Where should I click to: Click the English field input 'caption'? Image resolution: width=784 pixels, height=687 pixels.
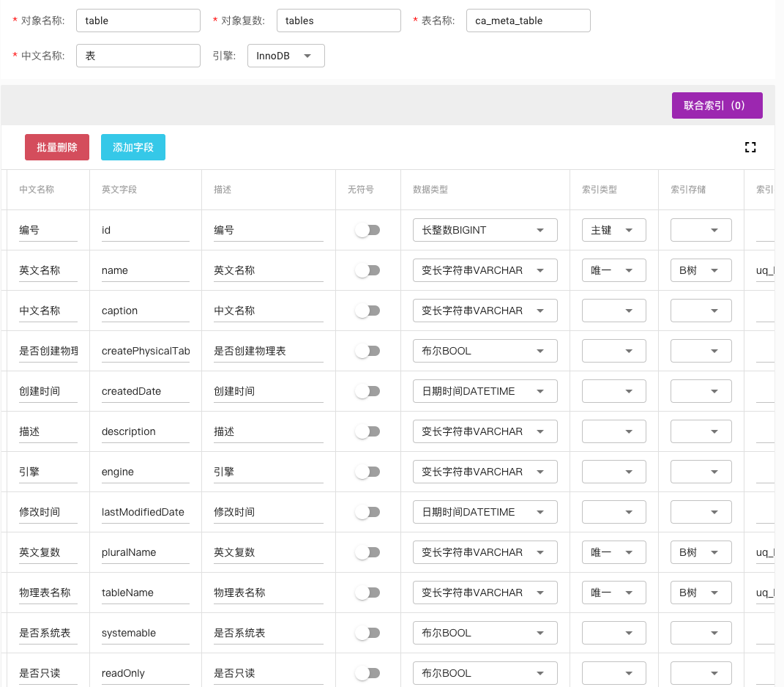pos(146,311)
